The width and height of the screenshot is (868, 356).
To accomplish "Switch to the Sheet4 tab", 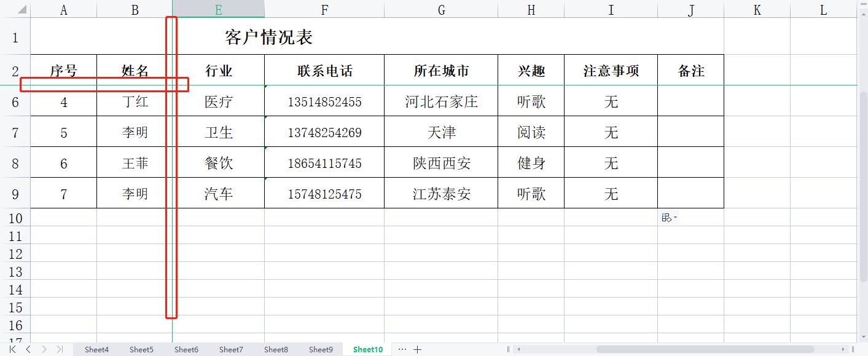I will [96, 349].
